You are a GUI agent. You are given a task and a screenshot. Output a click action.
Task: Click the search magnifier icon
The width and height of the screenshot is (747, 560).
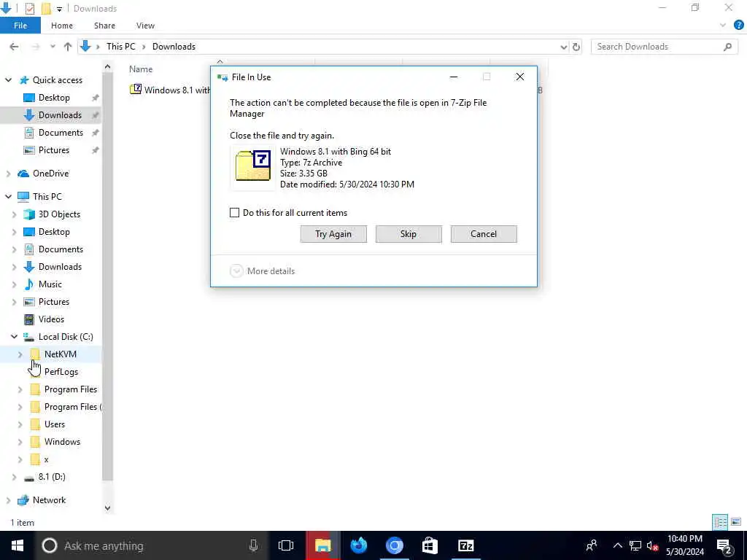click(727, 47)
